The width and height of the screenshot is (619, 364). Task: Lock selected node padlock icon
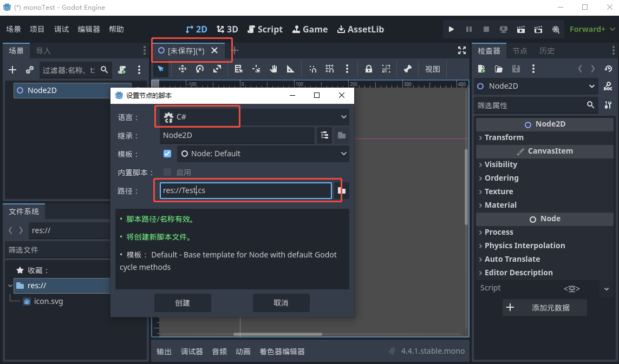pyautogui.click(x=368, y=69)
